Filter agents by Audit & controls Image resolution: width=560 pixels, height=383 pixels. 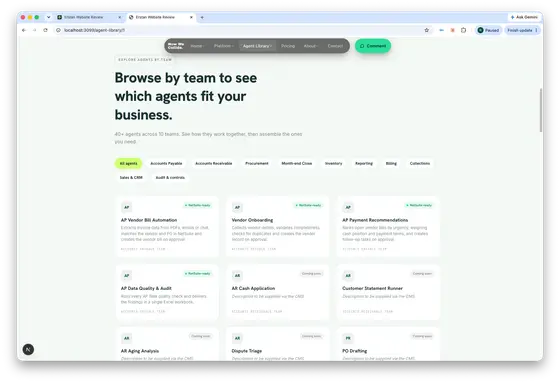pyautogui.click(x=170, y=178)
